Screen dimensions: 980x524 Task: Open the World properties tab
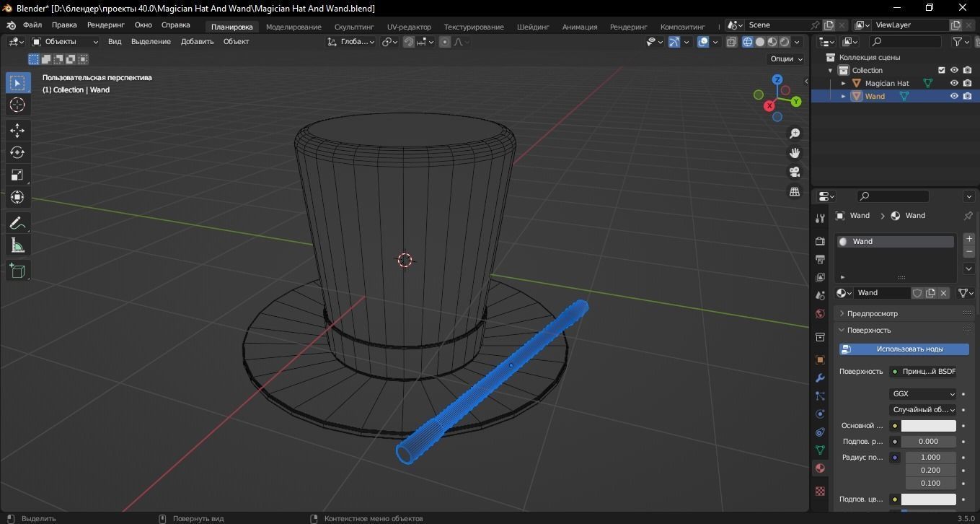click(x=820, y=314)
